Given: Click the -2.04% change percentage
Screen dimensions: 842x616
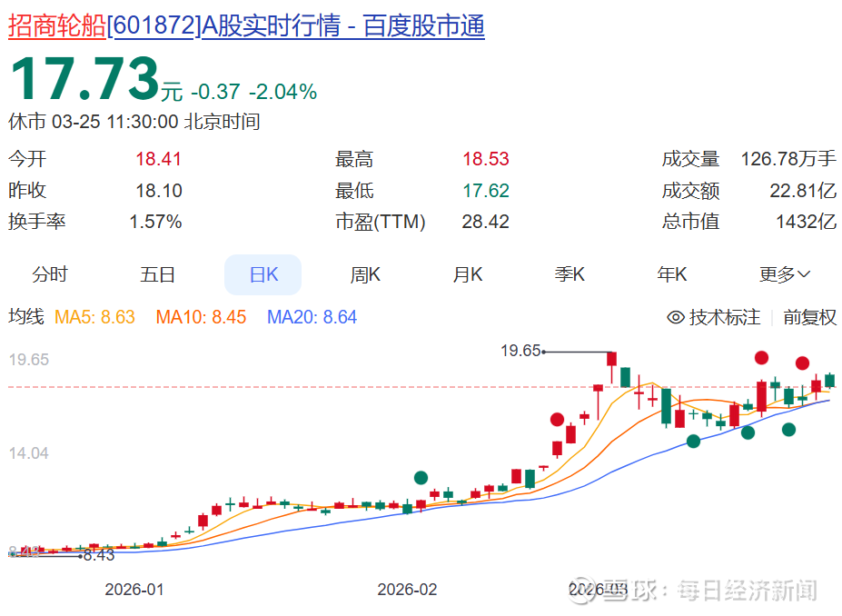Looking at the screenshot, I should [283, 92].
